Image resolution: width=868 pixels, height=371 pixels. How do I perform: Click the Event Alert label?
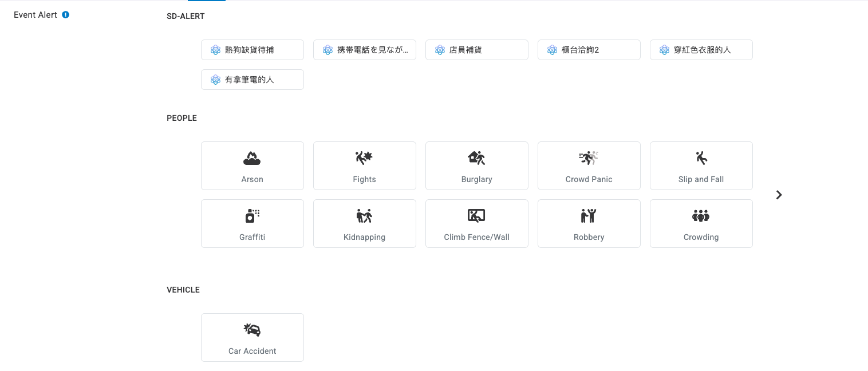35,15
